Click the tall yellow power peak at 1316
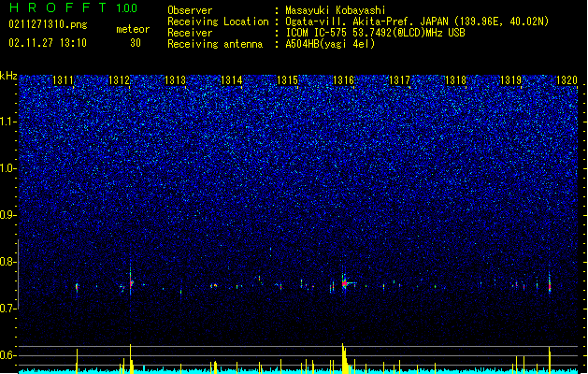588x374 pixels. click(x=344, y=358)
